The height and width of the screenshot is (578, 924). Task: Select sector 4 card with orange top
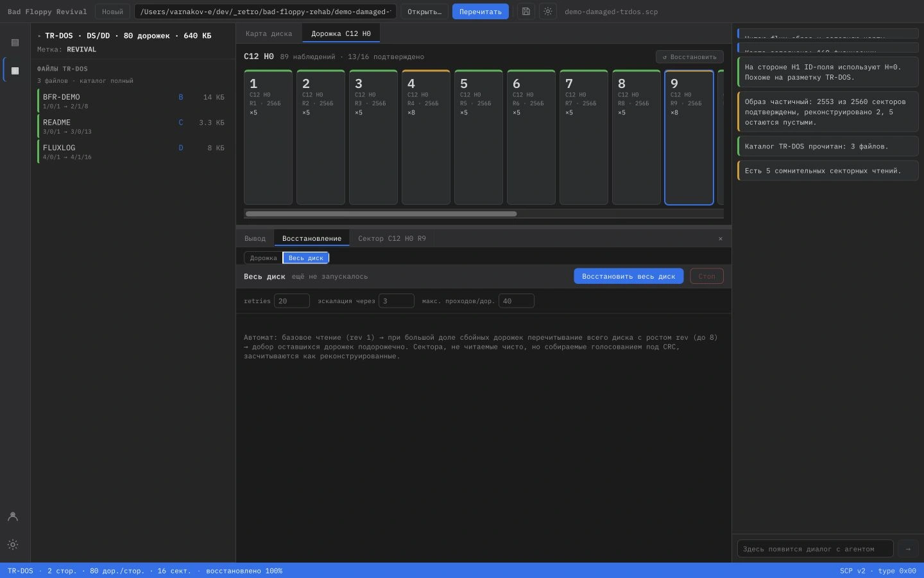click(426, 137)
